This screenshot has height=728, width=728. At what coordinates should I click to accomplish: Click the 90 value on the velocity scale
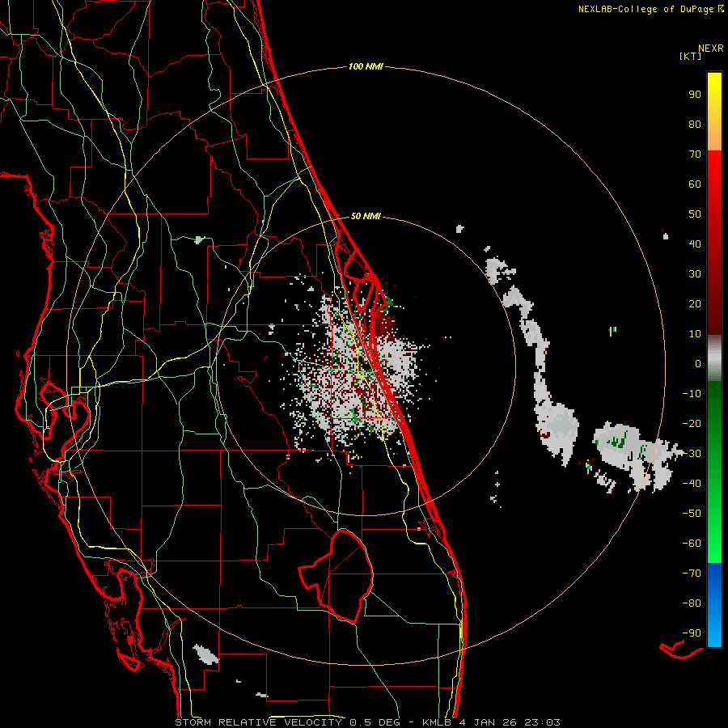coord(695,95)
